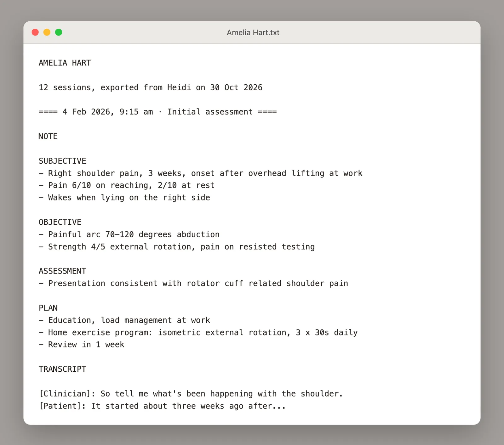
Task: Click the 'Strength 4/5 external rotation' line
Action: pos(177,247)
